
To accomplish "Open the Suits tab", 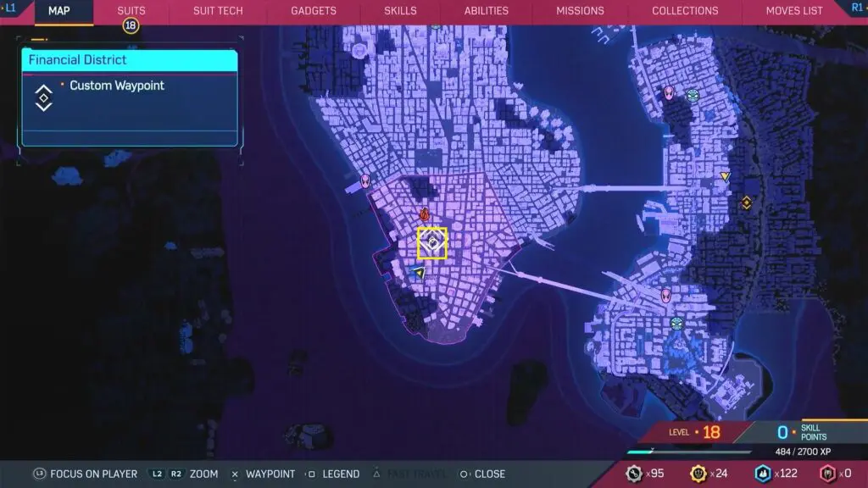I will tap(131, 11).
